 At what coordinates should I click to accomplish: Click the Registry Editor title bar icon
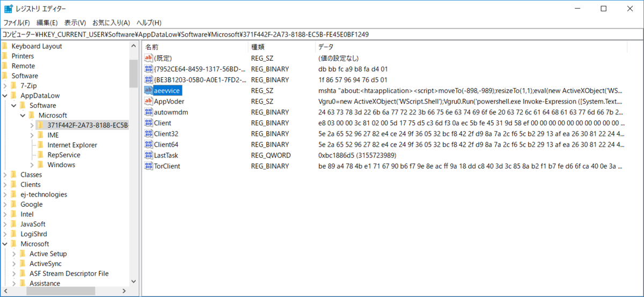click(8, 9)
